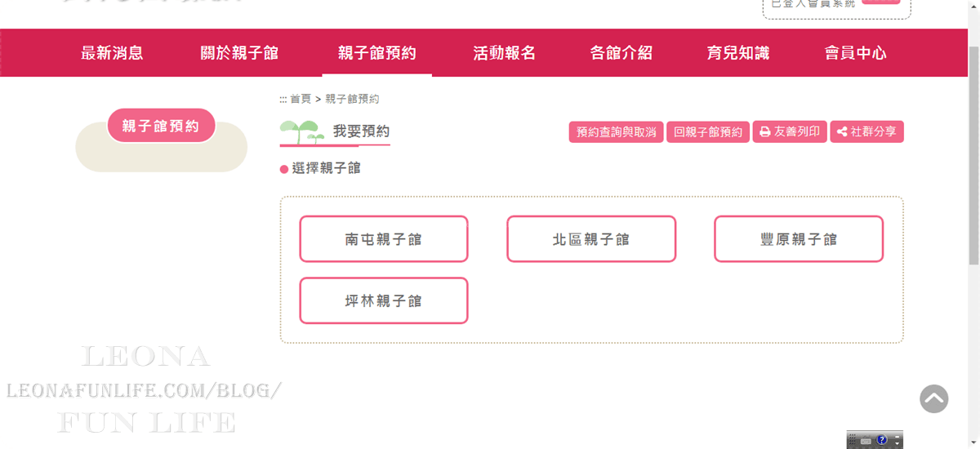Image resolution: width=980 pixels, height=449 pixels.
Task: Click the keyboard icon on language bar
Action: click(x=866, y=441)
